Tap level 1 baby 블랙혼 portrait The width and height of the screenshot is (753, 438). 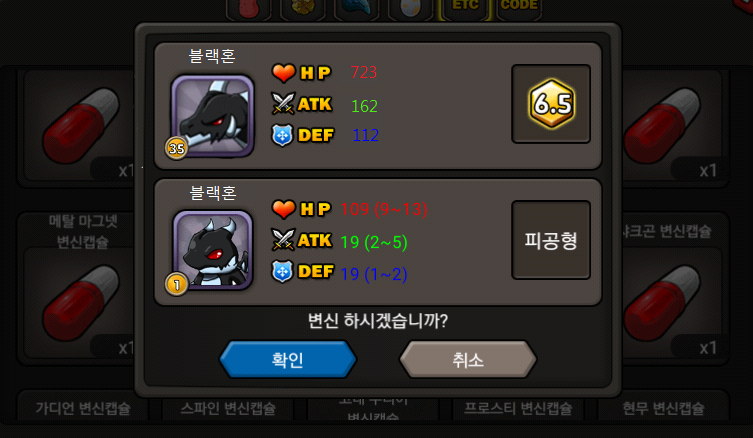[213, 250]
